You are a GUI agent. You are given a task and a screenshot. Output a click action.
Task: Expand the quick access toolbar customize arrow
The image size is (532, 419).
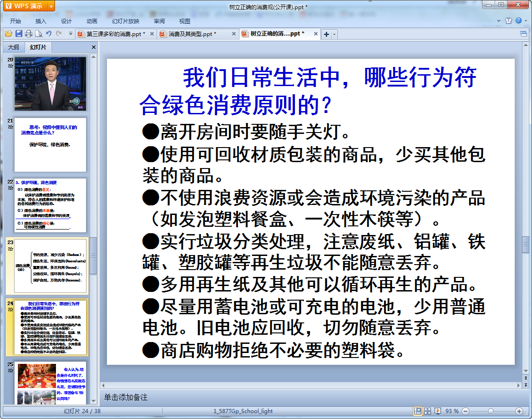(x=71, y=34)
